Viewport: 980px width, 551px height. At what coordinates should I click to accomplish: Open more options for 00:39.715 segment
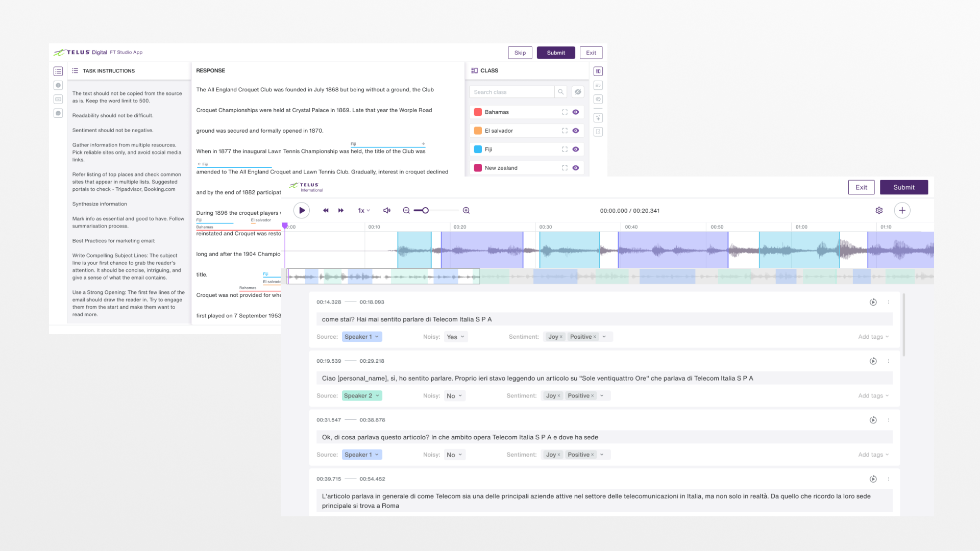889,479
